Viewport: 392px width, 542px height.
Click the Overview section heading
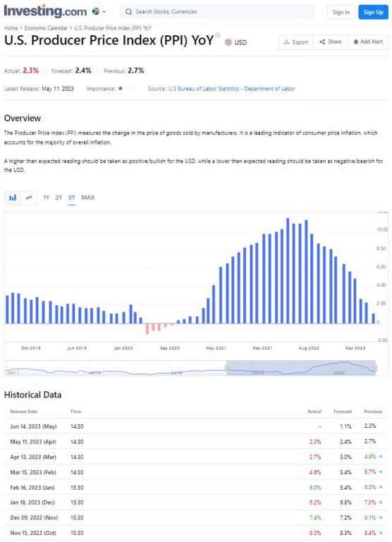coord(23,118)
